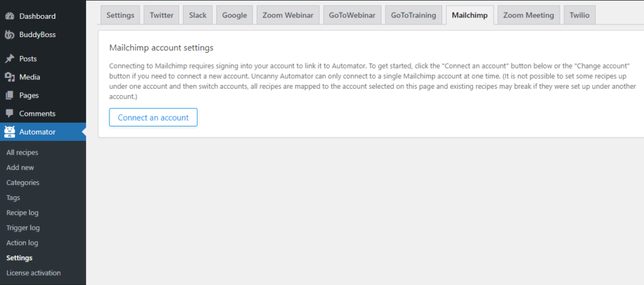The height and width of the screenshot is (285, 644).
Task: Open All recipes submenu link
Action: (x=22, y=152)
